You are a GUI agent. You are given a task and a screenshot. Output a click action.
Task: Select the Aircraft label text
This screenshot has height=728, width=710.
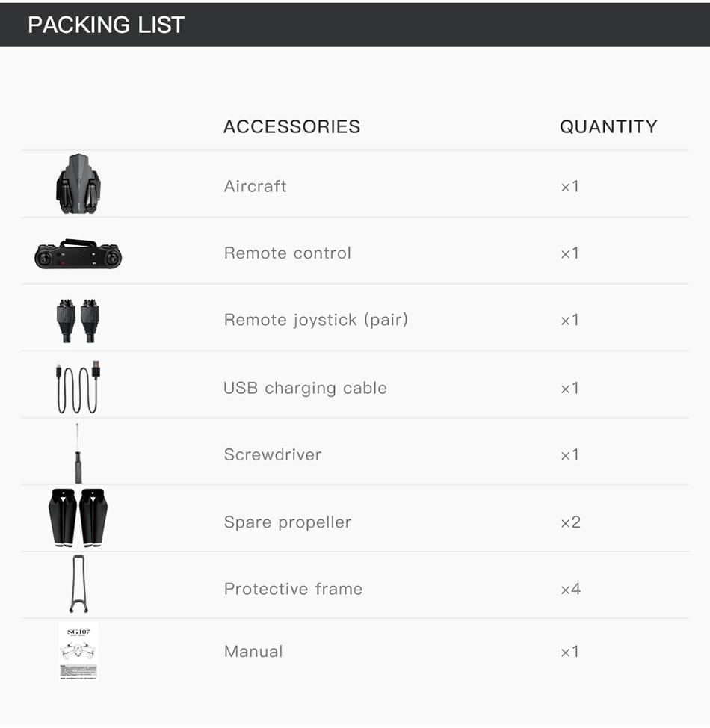pyautogui.click(x=255, y=186)
